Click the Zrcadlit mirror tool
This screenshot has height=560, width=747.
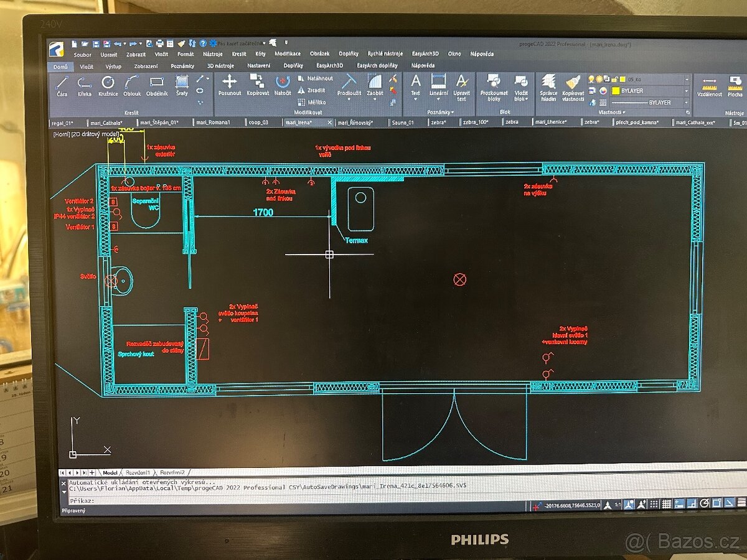[316, 90]
